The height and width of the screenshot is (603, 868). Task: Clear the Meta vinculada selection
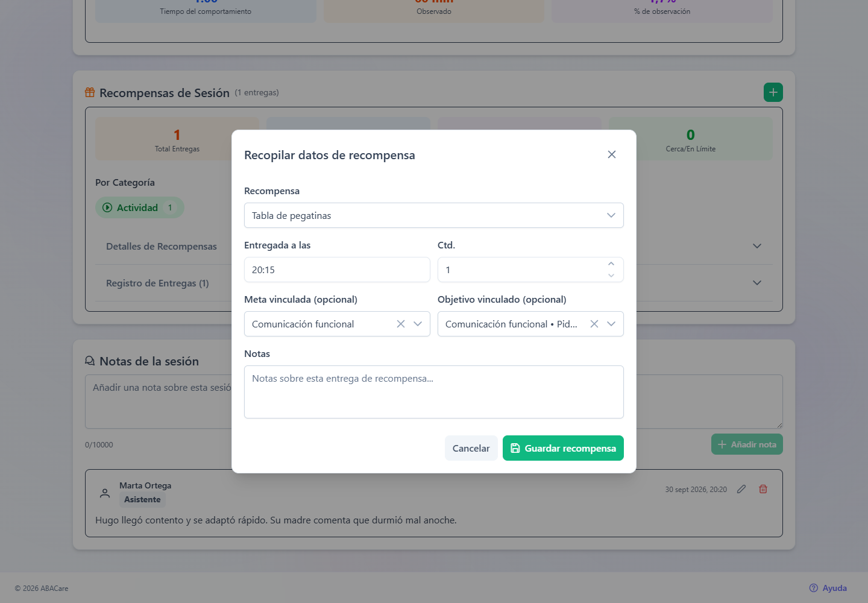[x=401, y=324]
